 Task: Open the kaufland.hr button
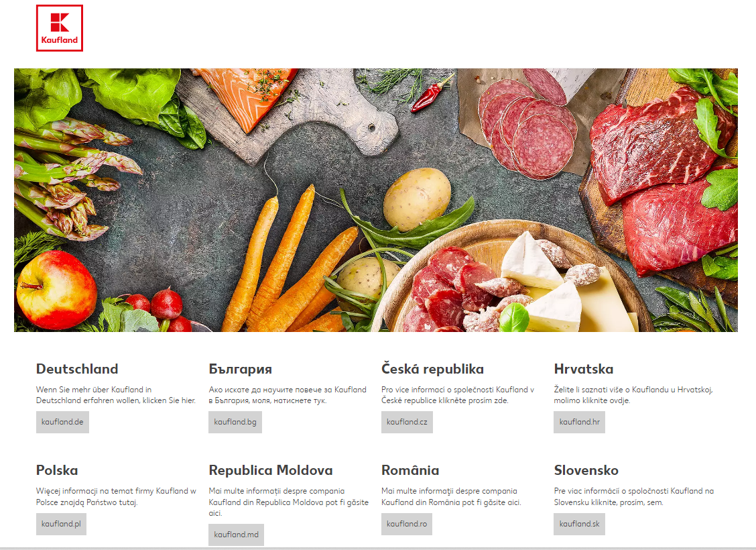[580, 422]
